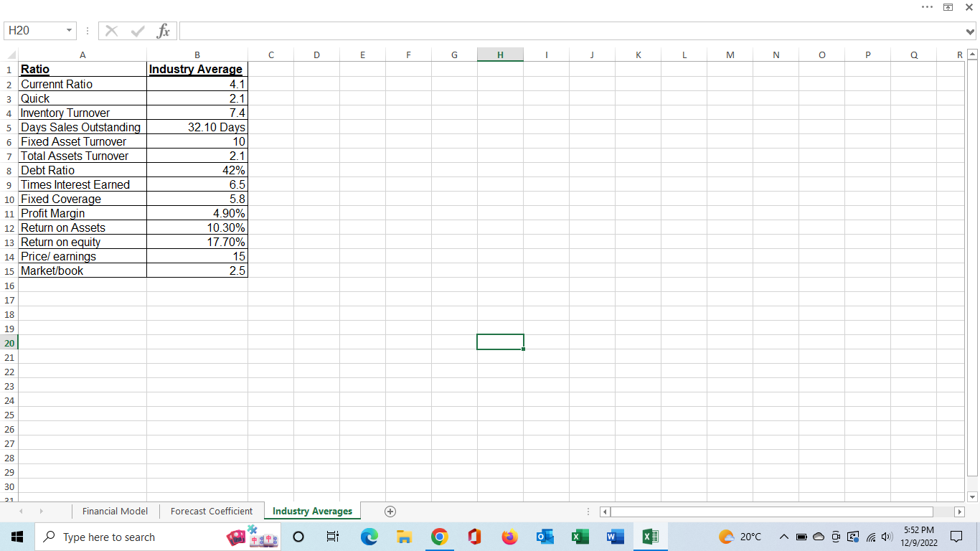Click the 'Currennt Ratio' cell
This screenshot has height=551, width=980.
(x=83, y=84)
